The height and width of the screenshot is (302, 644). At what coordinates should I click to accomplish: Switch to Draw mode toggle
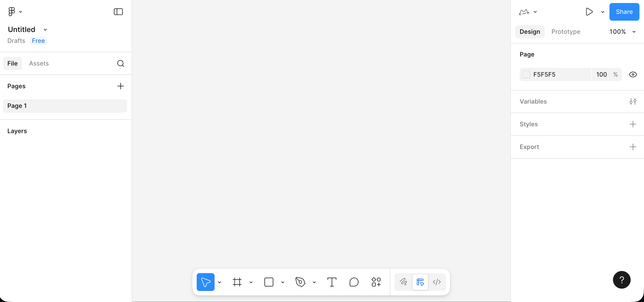tap(403, 282)
